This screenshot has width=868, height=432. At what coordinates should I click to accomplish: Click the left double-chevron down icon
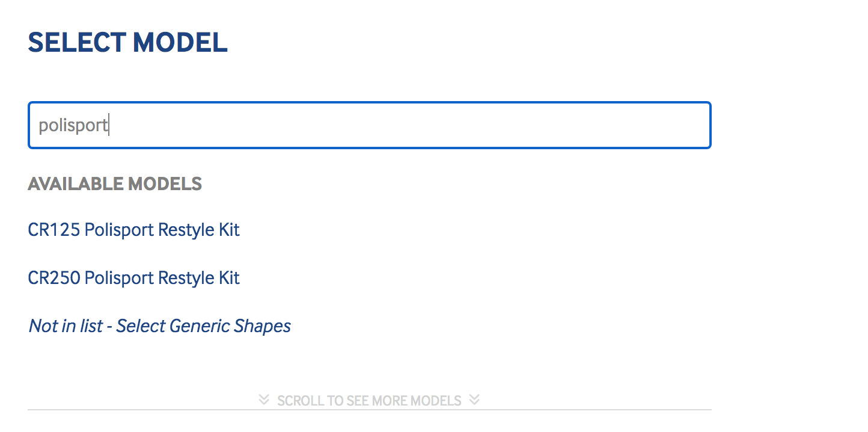[x=263, y=400]
